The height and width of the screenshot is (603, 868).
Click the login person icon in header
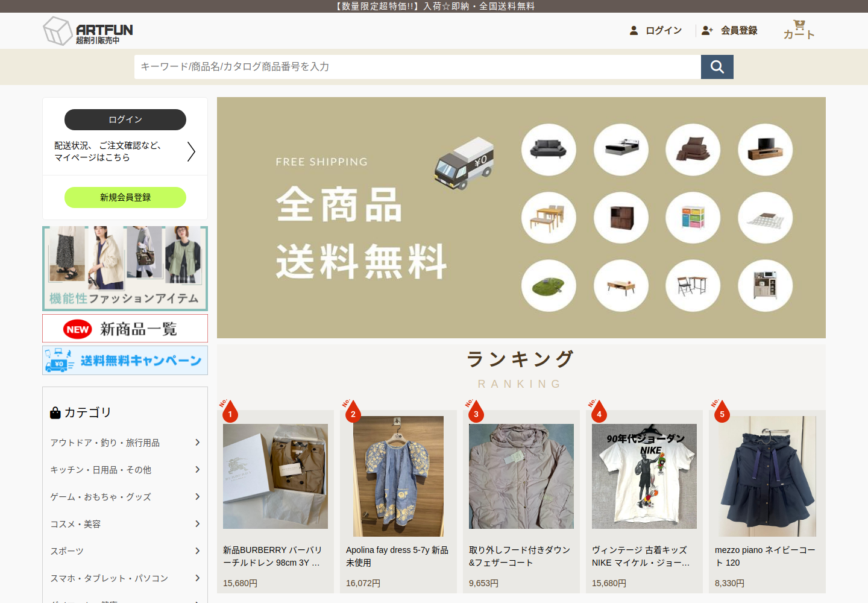click(634, 30)
